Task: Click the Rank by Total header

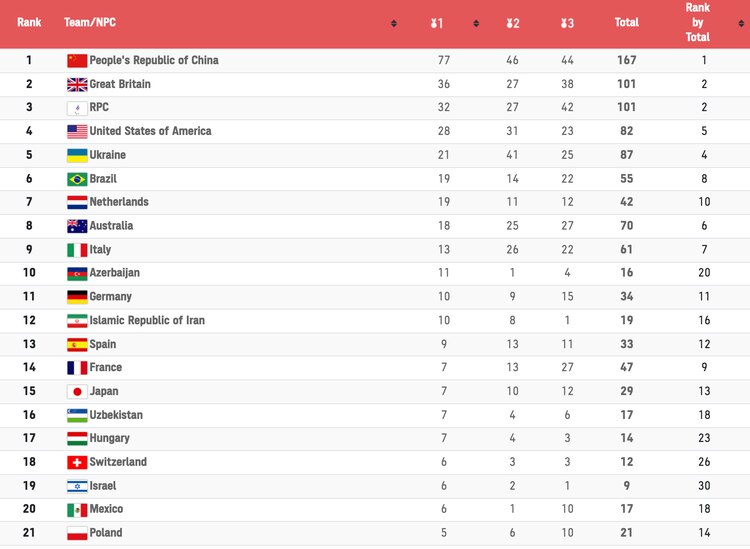Action: tap(697, 22)
